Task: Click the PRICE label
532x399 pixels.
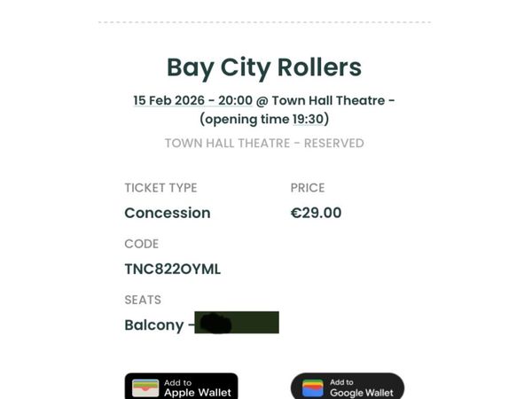Action: click(308, 188)
